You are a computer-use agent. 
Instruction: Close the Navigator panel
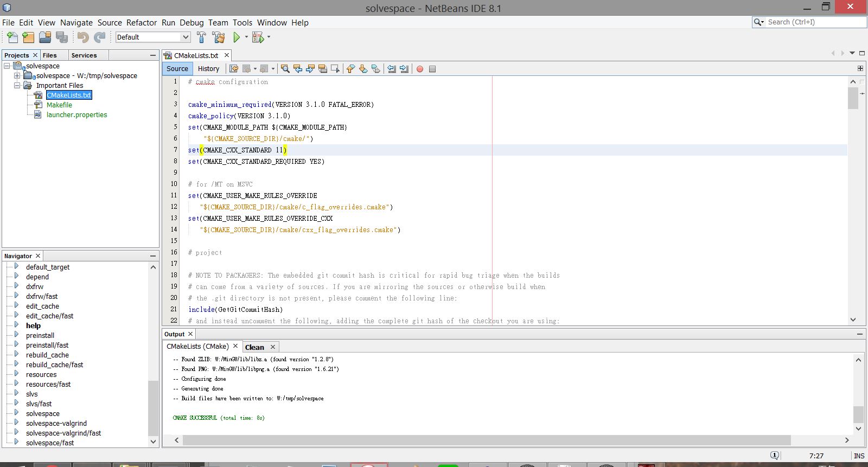pos(38,256)
